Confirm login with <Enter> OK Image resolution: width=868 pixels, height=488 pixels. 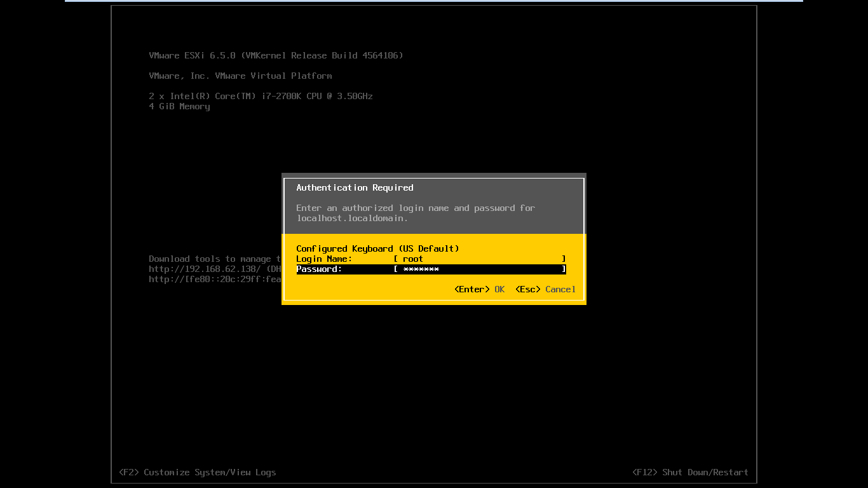click(x=480, y=289)
